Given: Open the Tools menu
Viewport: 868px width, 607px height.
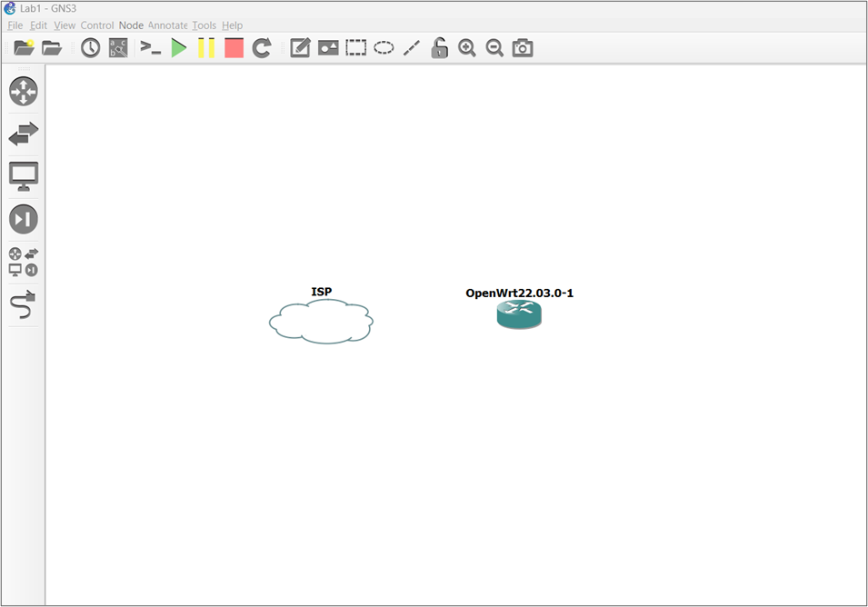Looking at the screenshot, I should click(x=205, y=25).
